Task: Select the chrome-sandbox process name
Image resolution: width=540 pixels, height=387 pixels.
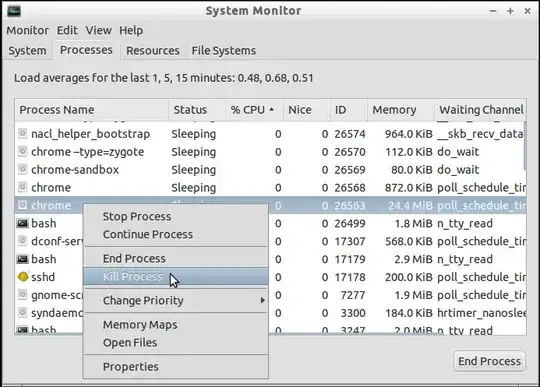Action: [x=75, y=170]
